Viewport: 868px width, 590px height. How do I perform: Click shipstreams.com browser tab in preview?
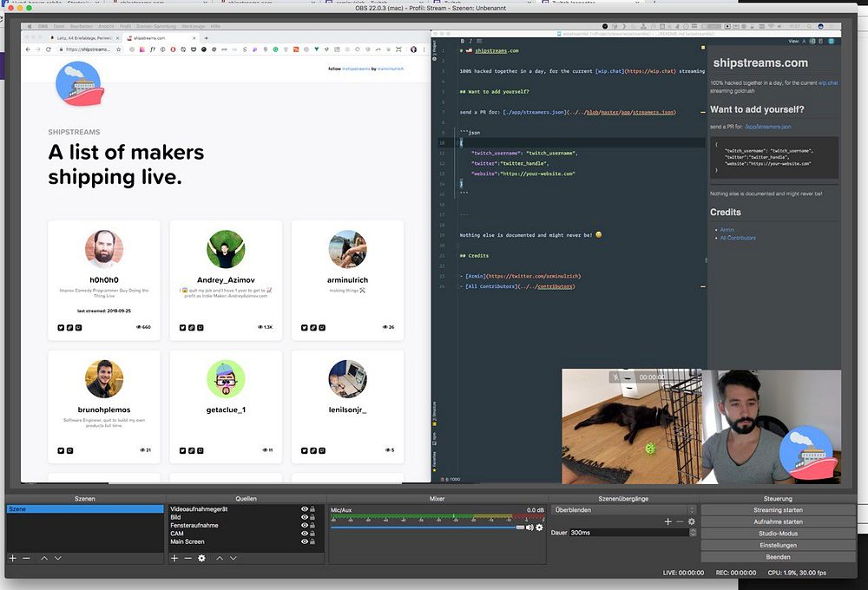coord(160,38)
